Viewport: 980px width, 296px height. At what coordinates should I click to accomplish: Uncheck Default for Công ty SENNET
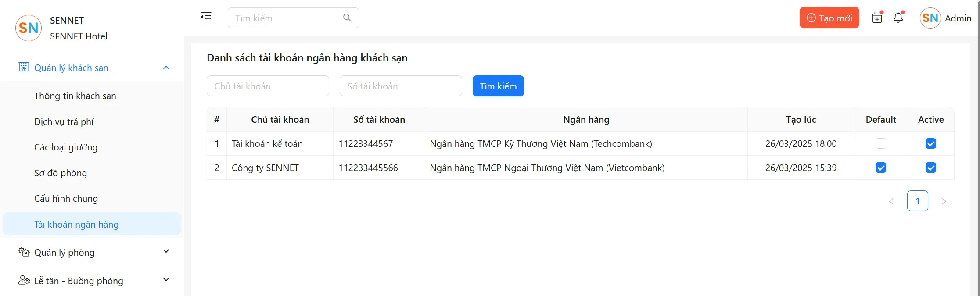tap(880, 168)
